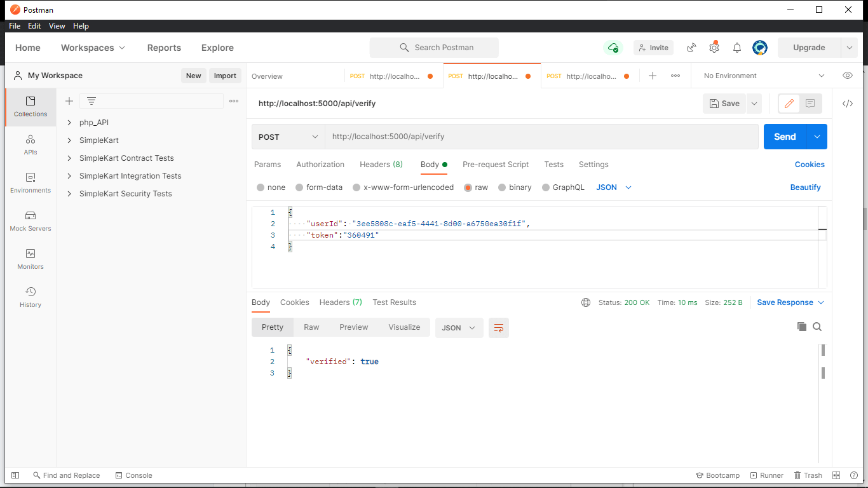Open the POST method dropdown

coord(288,137)
